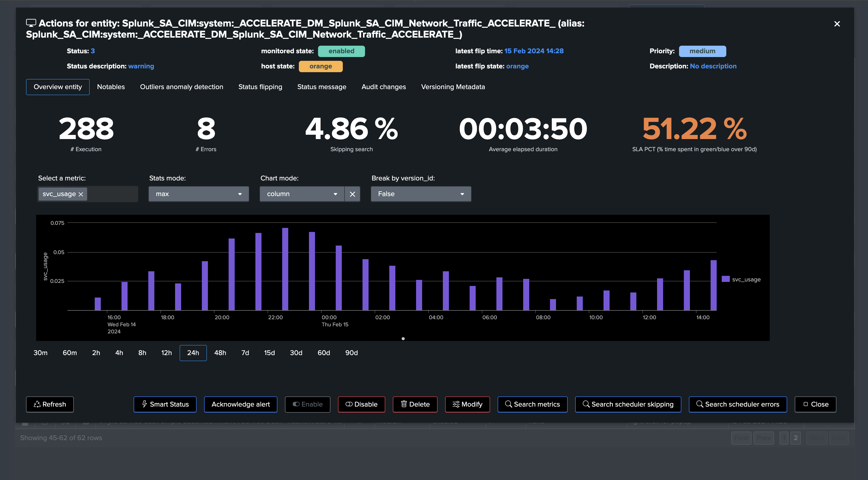Click page 2 in the background table pager
The image size is (868, 480).
795,438
